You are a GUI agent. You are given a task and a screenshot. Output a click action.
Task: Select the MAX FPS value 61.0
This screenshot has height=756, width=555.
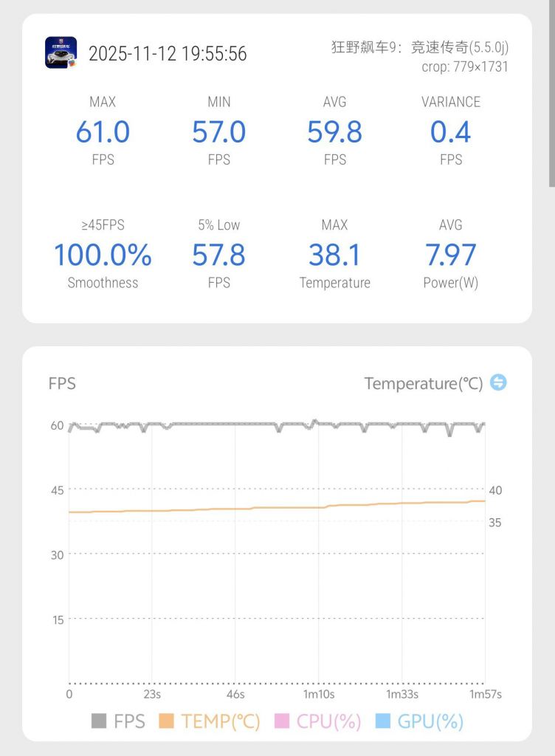pyautogui.click(x=103, y=132)
